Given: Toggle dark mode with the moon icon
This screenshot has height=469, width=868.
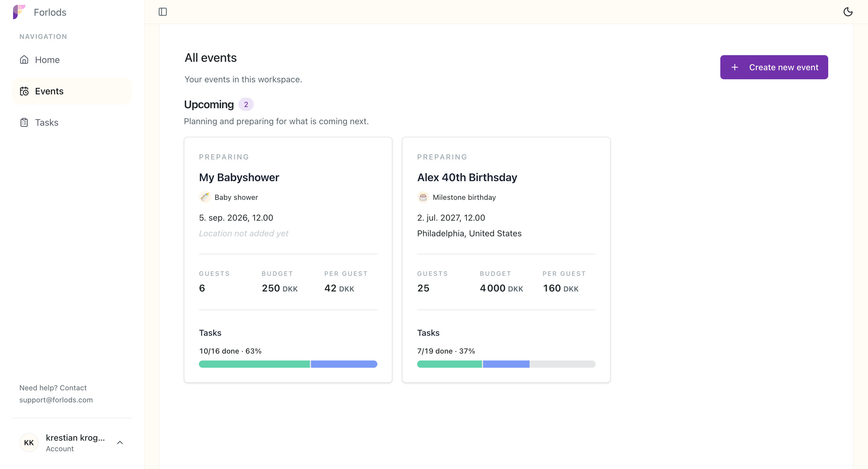Looking at the screenshot, I should tap(848, 12).
